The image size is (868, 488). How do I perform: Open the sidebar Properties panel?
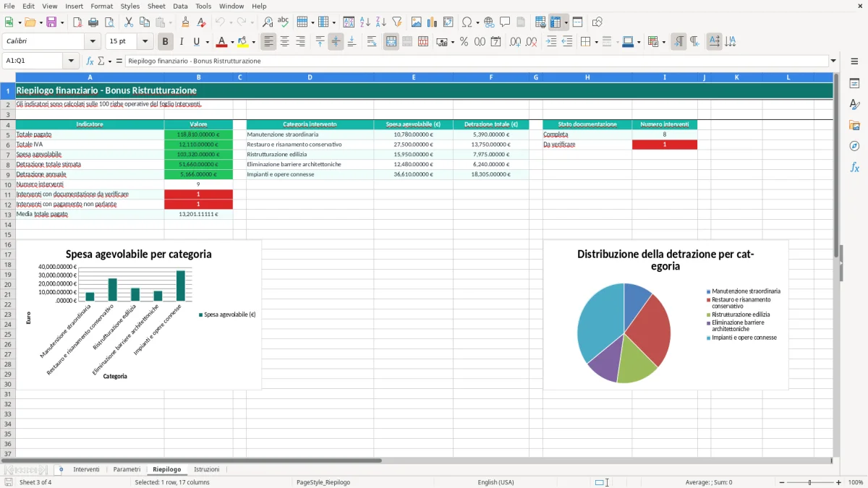(854, 83)
